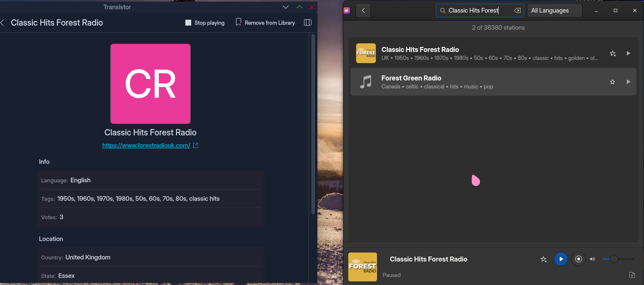Toggle the sidebar panel icon in Transistor
This screenshot has height=285, width=644.
308,23
